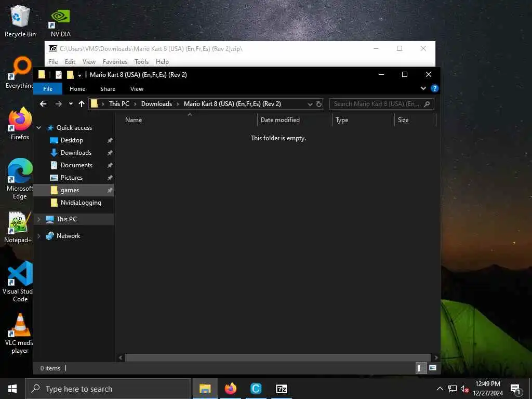
Task: Open the network tray icon
Action: pyautogui.click(x=453, y=389)
